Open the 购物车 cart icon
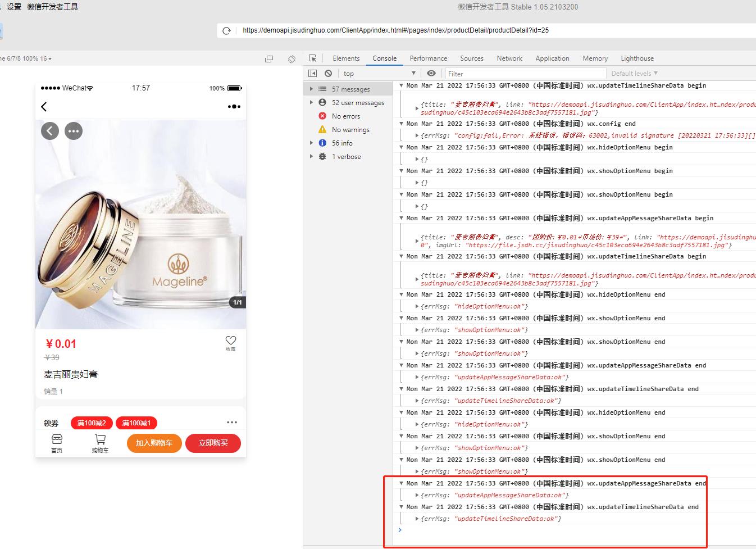Viewport: 756px width, 549px height. pos(100,443)
